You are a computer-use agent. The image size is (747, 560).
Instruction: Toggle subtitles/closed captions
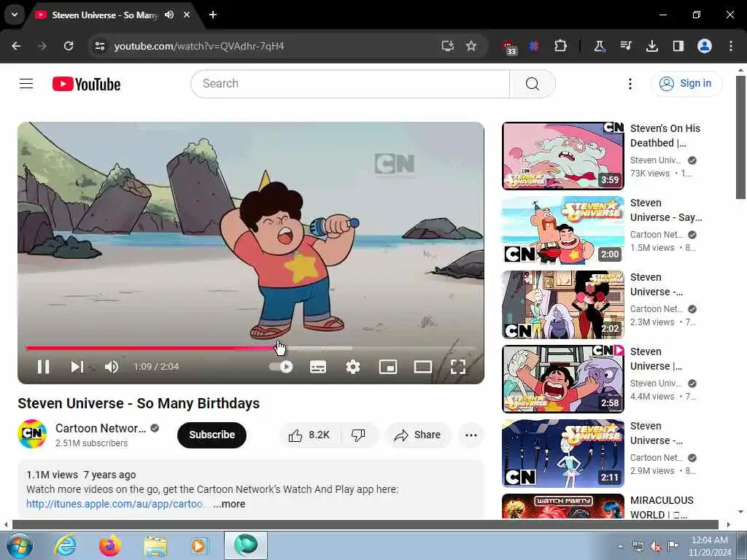click(318, 367)
